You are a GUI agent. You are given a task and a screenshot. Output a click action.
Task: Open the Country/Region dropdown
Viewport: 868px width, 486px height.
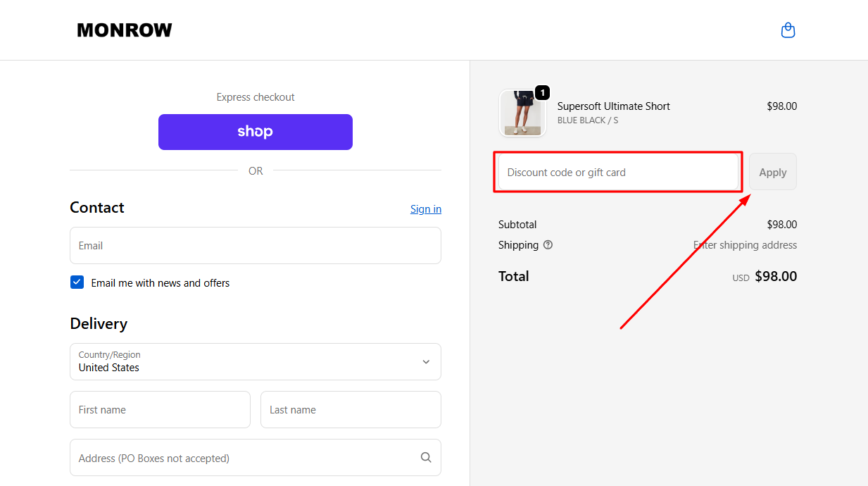(x=256, y=361)
